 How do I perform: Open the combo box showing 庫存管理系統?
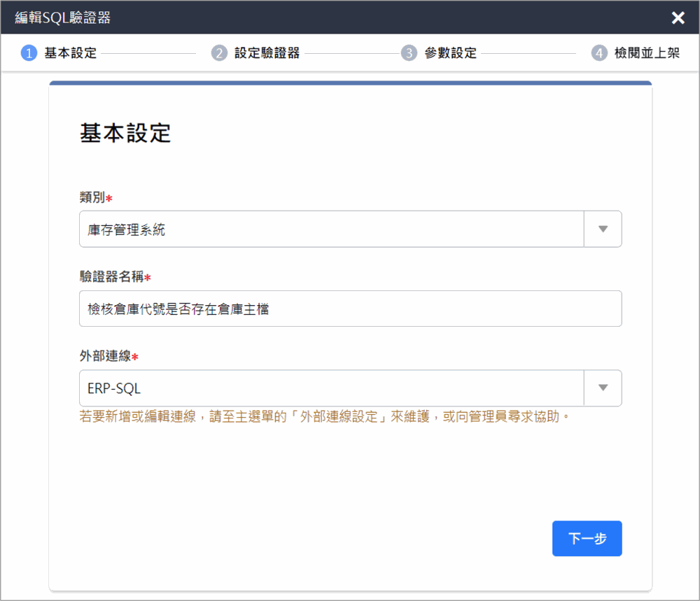(x=331, y=229)
